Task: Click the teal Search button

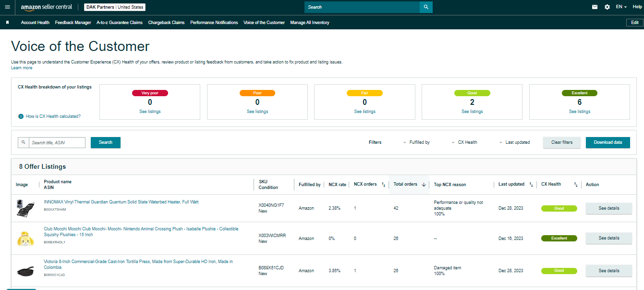Action: pos(106,142)
